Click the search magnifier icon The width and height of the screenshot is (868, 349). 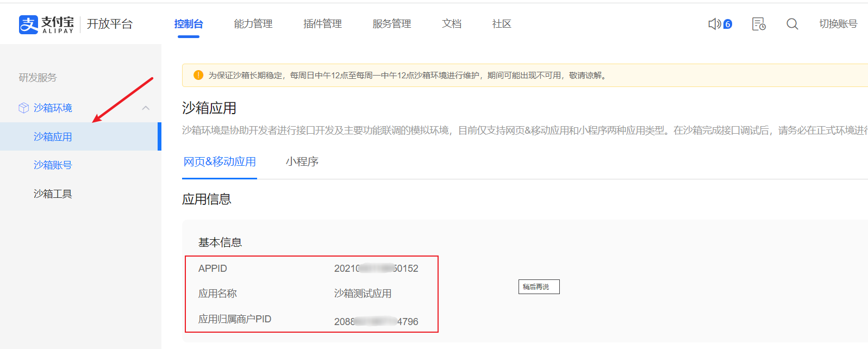pyautogui.click(x=792, y=24)
